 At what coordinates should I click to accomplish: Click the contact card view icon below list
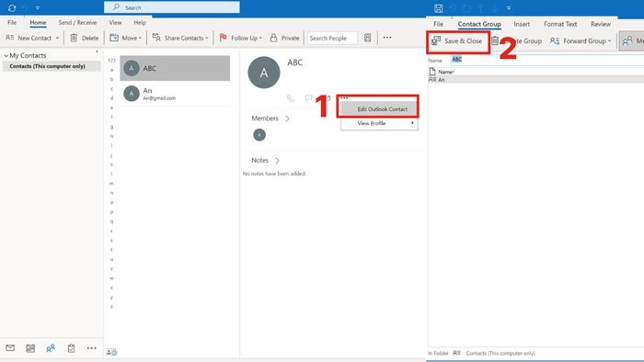tap(111, 352)
